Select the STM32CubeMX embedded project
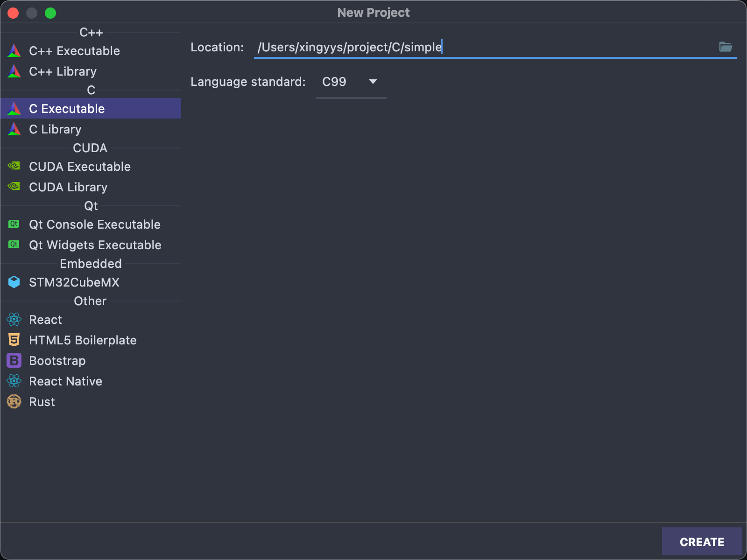This screenshot has width=747, height=560. [91, 282]
